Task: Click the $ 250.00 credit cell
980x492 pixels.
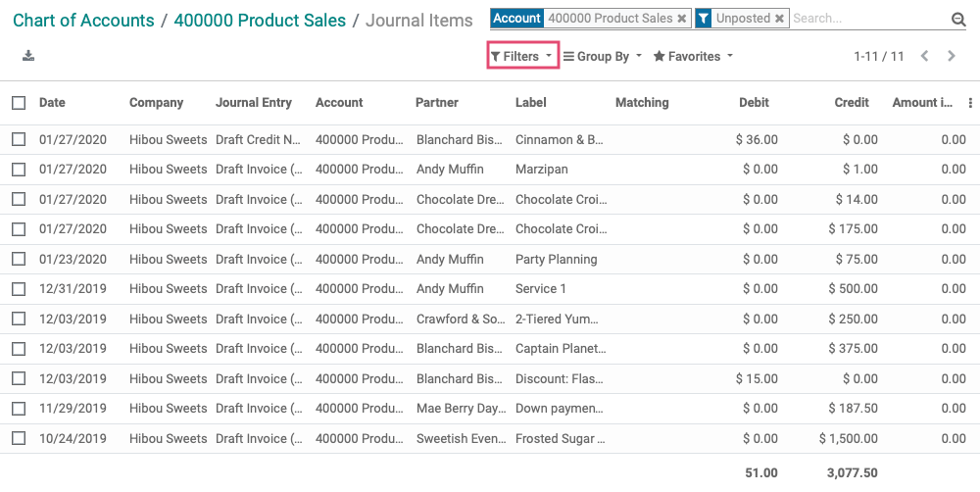Action: tap(854, 319)
